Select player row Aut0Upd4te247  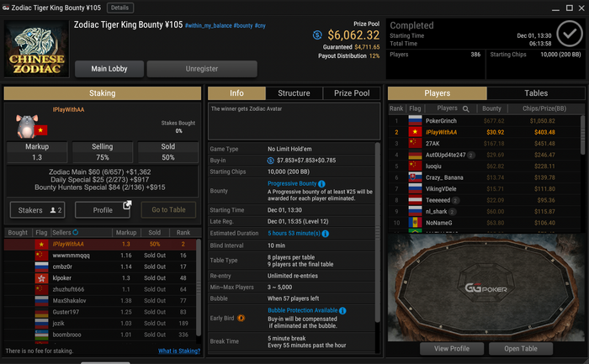click(484, 155)
